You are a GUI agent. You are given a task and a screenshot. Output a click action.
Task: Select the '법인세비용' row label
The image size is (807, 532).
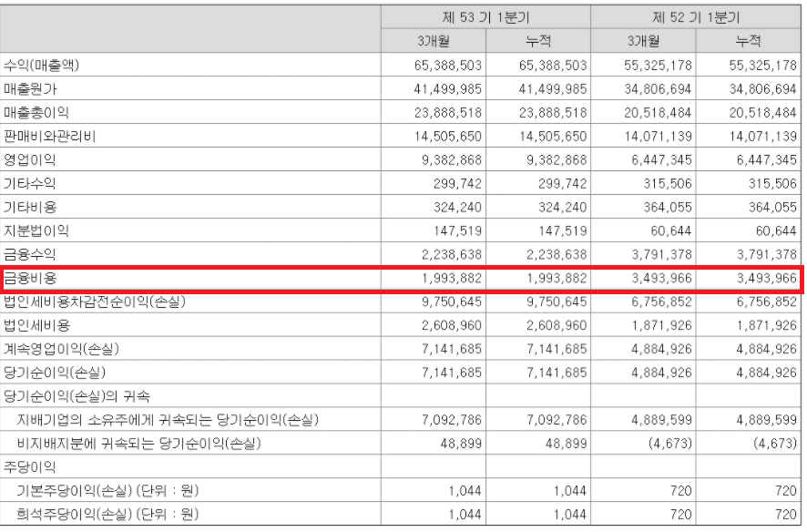pos(36,326)
